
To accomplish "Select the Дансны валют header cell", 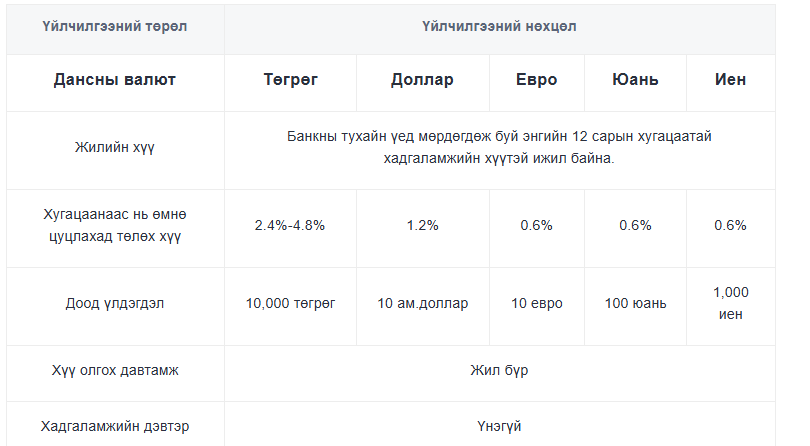I will point(115,80).
